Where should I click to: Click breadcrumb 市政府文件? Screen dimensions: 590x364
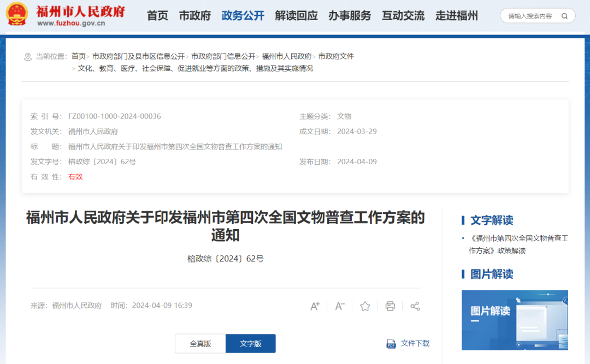pos(336,56)
